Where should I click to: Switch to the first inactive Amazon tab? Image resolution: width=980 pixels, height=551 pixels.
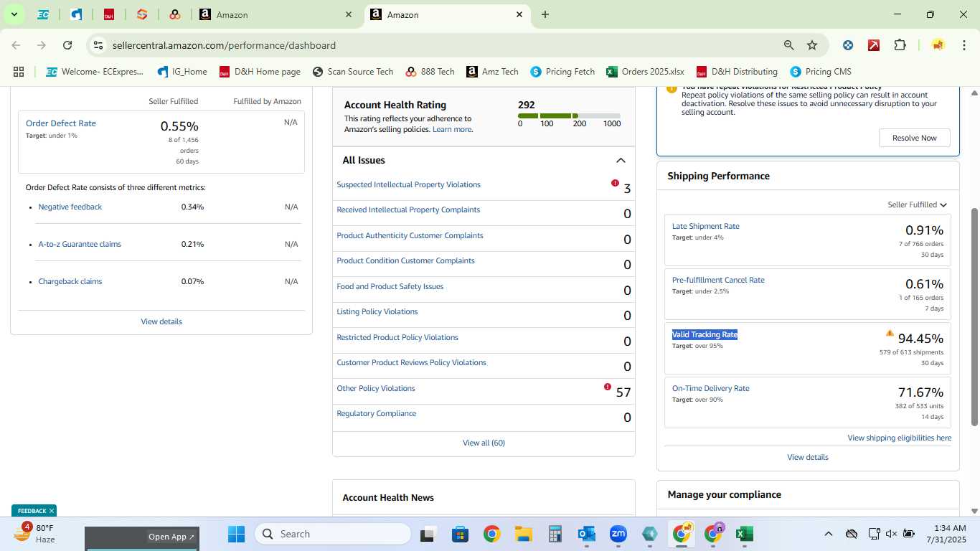tap(276, 14)
